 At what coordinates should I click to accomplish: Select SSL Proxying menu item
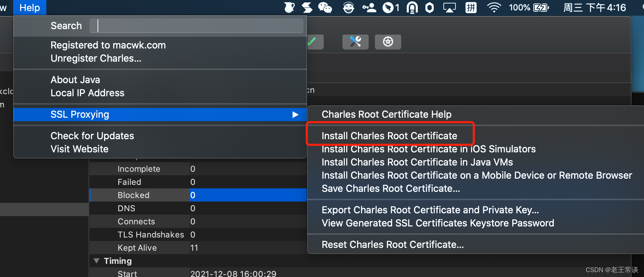click(x=160, y=115)
